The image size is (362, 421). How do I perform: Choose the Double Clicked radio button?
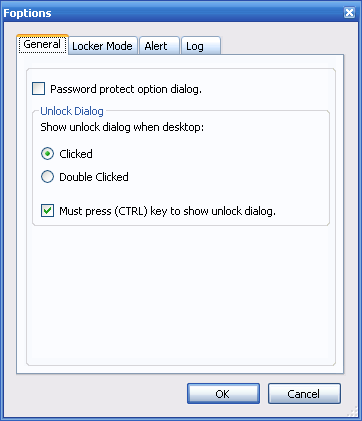pos(47,177)
